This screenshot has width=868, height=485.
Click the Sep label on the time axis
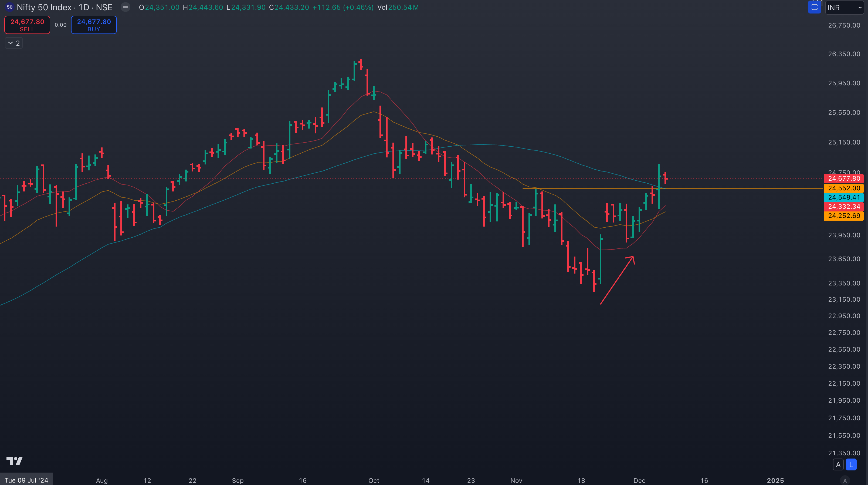pos(238,481)
